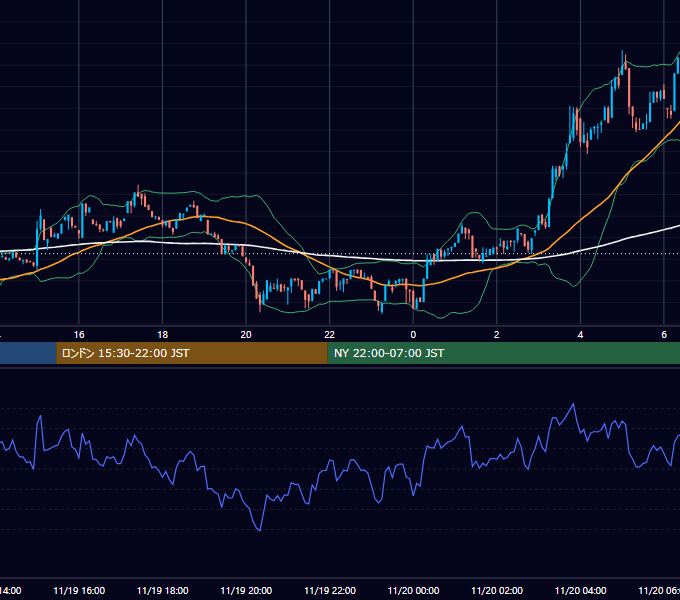Viewport: 680px width, 600px height.
Task: Click the 11/19 18:00 time label
Action: [163, 590]
